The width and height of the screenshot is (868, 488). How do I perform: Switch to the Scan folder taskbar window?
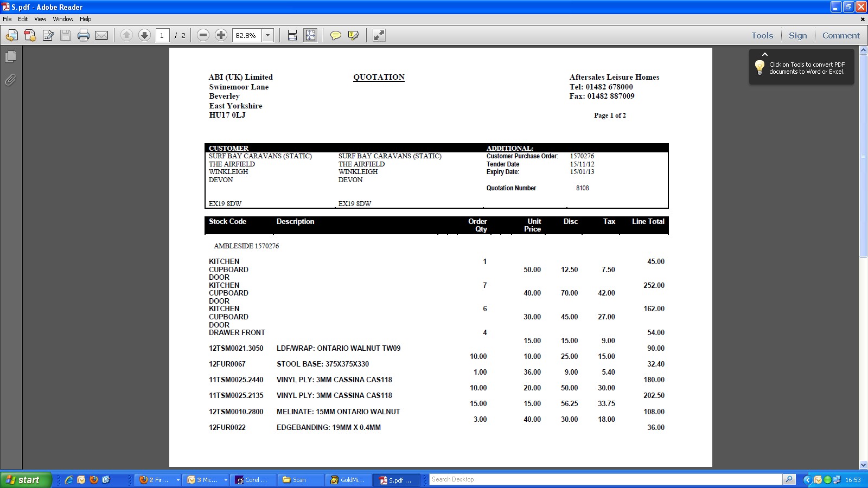point(300,480)
